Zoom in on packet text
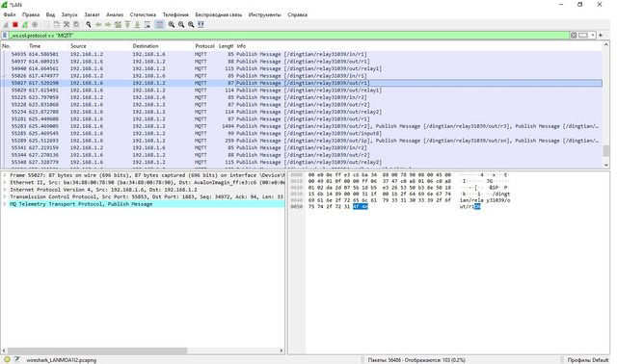This screenshot has height=364, width=617. pyautogui.click(x=172, y=25)
